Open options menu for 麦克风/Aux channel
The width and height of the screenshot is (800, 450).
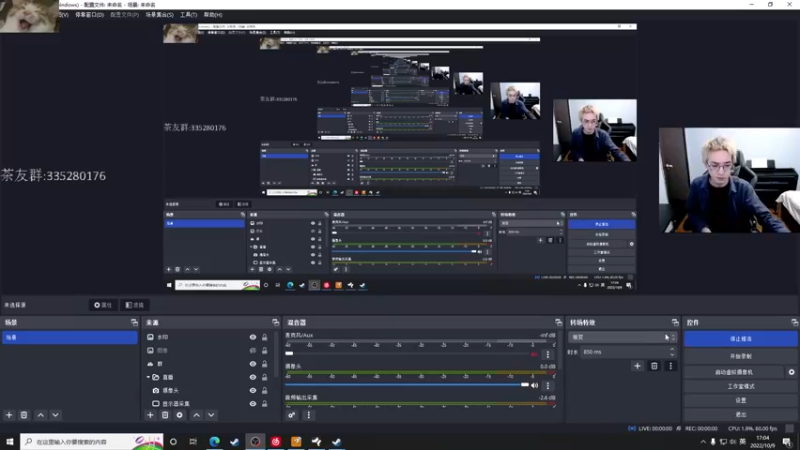547,354
